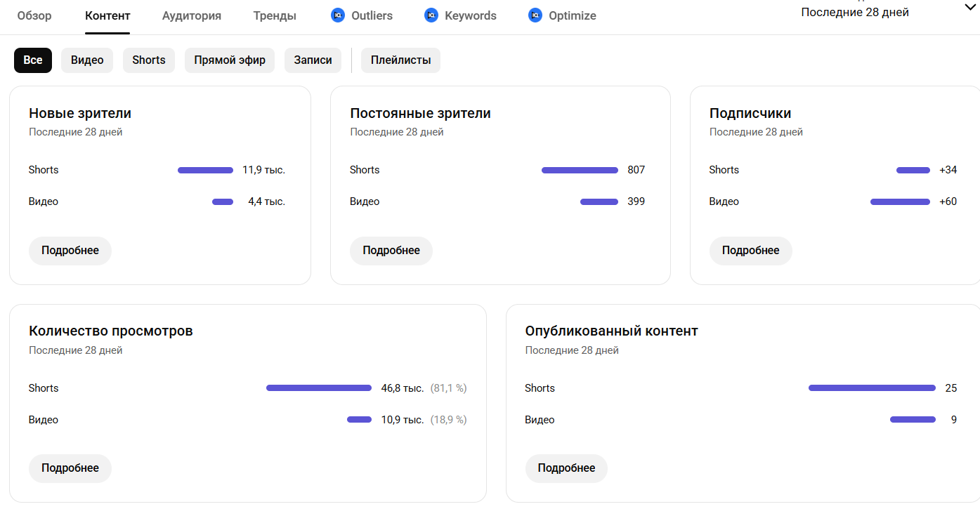Go to the Тренды tab
Screen dimensions: 980x516
coord(275,15)
